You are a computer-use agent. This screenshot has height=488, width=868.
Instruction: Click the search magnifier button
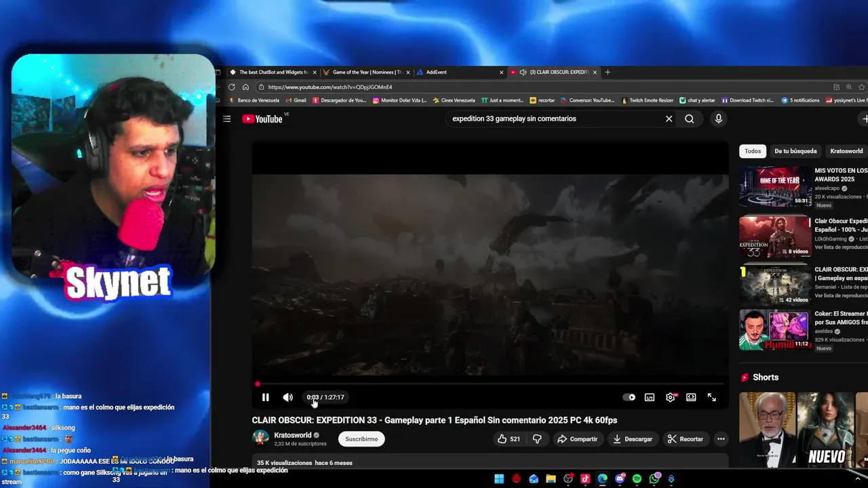point(689,119)
